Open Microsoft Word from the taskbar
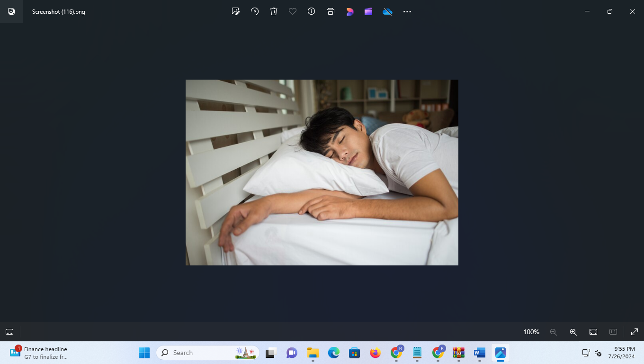This screenshot has width=644, height=364. pos(480,353)
